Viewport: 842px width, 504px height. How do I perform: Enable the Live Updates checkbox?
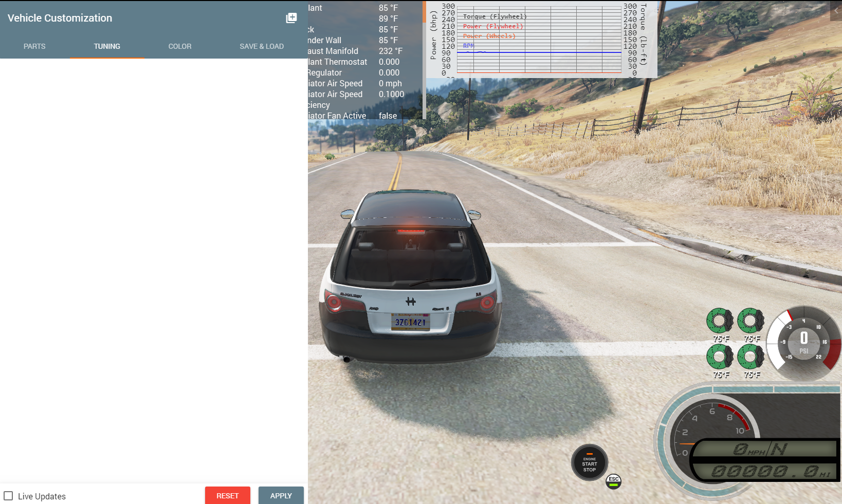(8, 496)
